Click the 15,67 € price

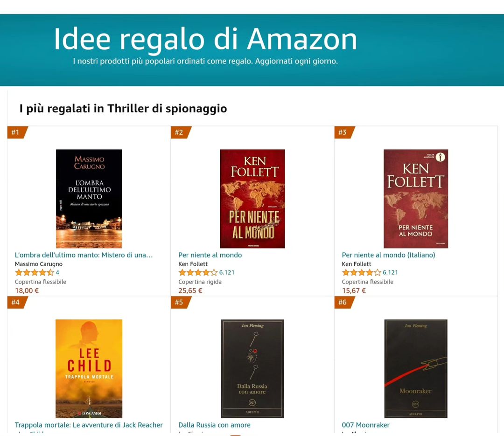(x=354, y=291)
